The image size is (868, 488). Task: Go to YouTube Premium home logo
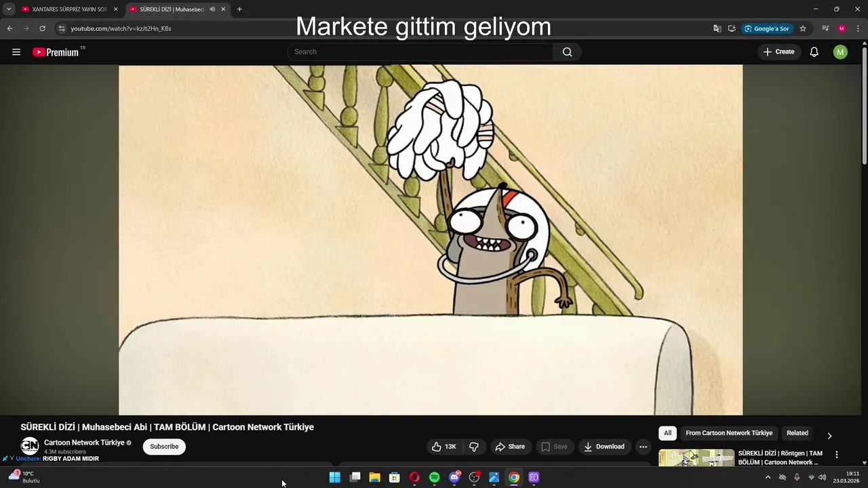pyautogui.click(x=56, y=52)
